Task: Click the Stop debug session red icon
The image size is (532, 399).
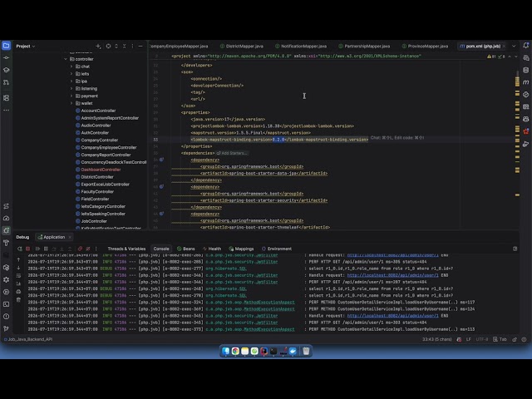Action: [27, 249]
